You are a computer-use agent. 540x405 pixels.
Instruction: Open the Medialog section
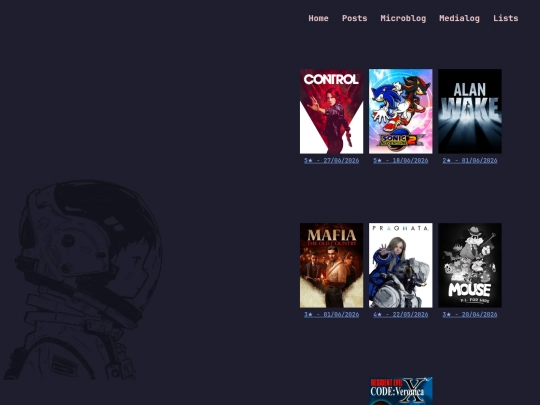point(459,18)
